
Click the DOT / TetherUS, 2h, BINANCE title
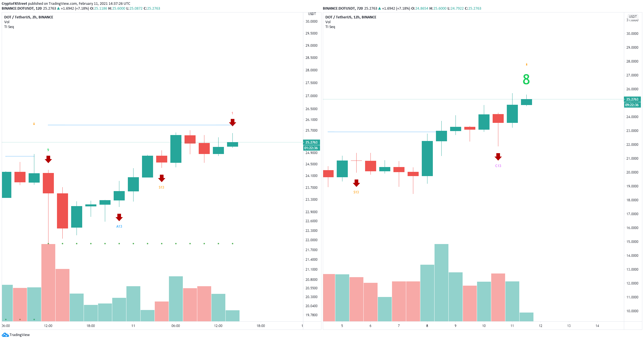pyautogui.click(x=29, y=17)
